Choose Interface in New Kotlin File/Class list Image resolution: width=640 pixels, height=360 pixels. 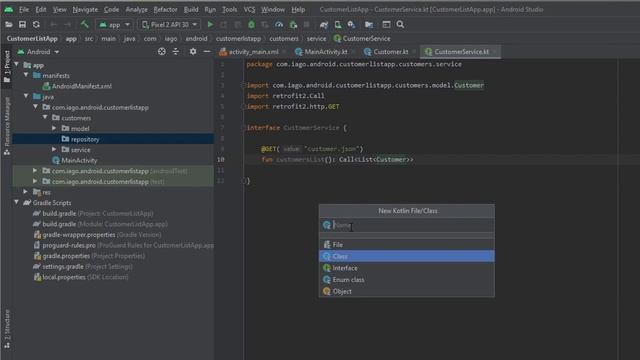pos(407,268)
